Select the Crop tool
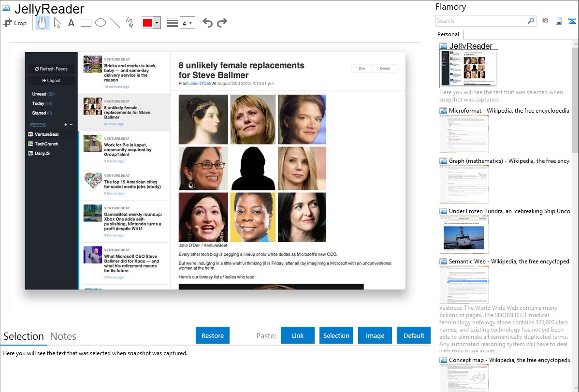Screen dimensions: 579x392 (x=15, y=23)
